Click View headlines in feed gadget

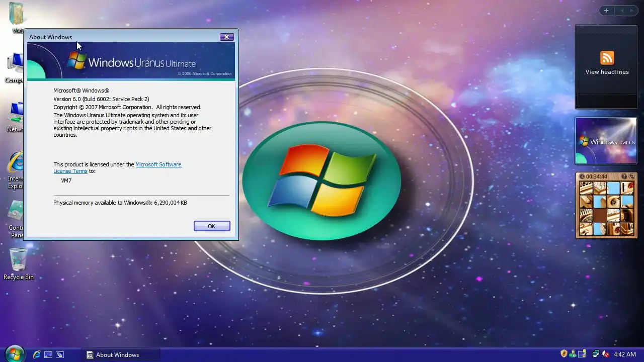[x=607, y=72]
